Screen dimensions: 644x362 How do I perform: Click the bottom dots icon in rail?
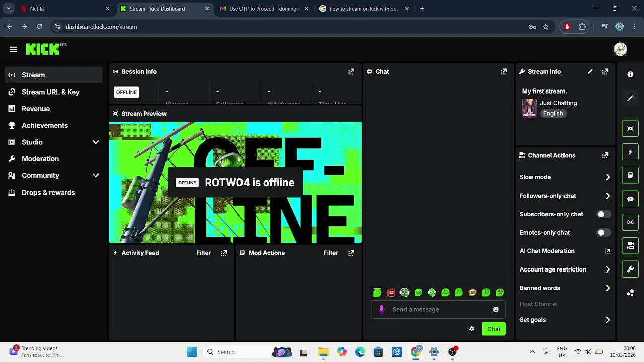tap(630, 293)
